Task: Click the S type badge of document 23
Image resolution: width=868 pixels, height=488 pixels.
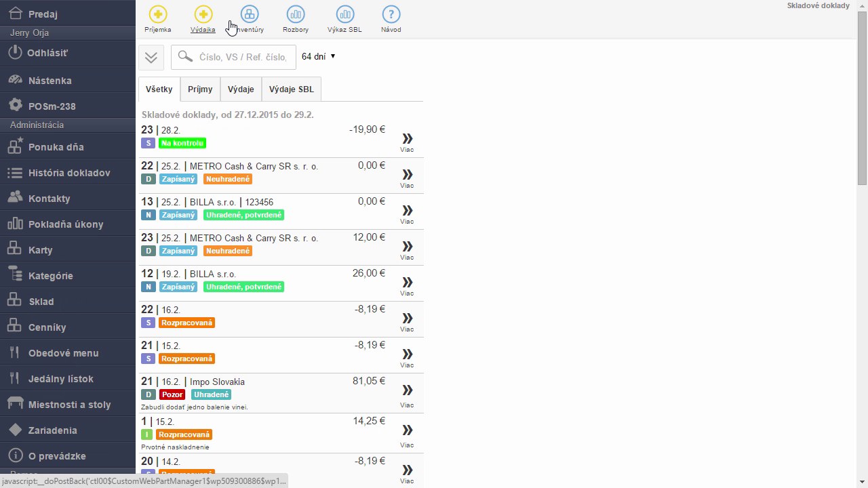Action: pos(148,144)
